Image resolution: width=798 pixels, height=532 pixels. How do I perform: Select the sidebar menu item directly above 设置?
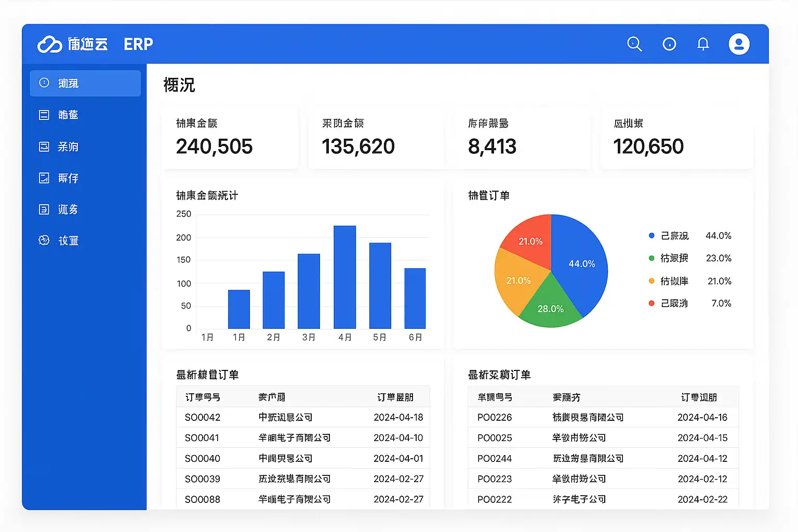point(68,209)
